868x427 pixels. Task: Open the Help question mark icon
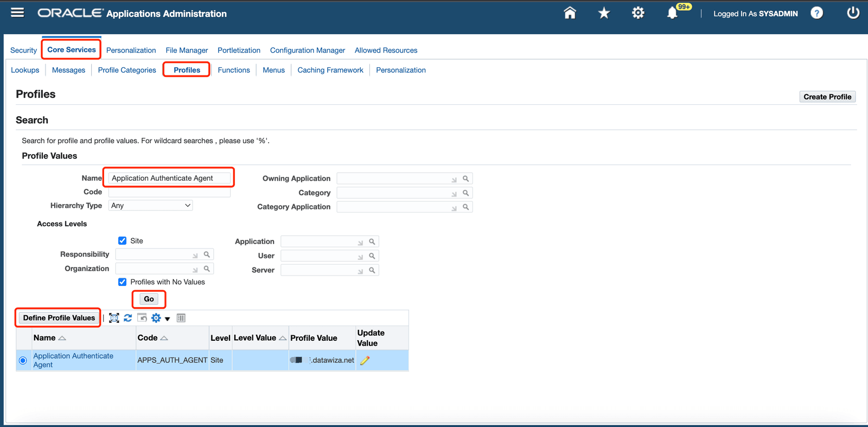(x=816, y=13)
